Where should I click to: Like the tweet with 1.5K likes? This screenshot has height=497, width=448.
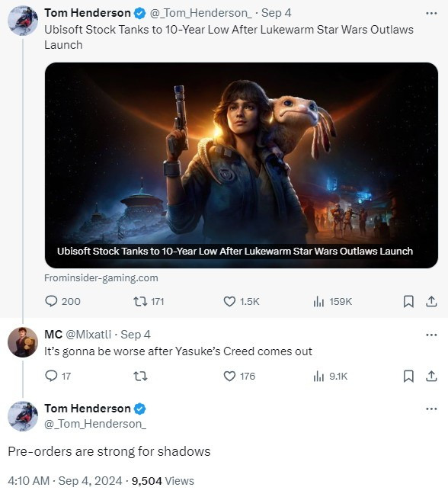tap(241, 301)
